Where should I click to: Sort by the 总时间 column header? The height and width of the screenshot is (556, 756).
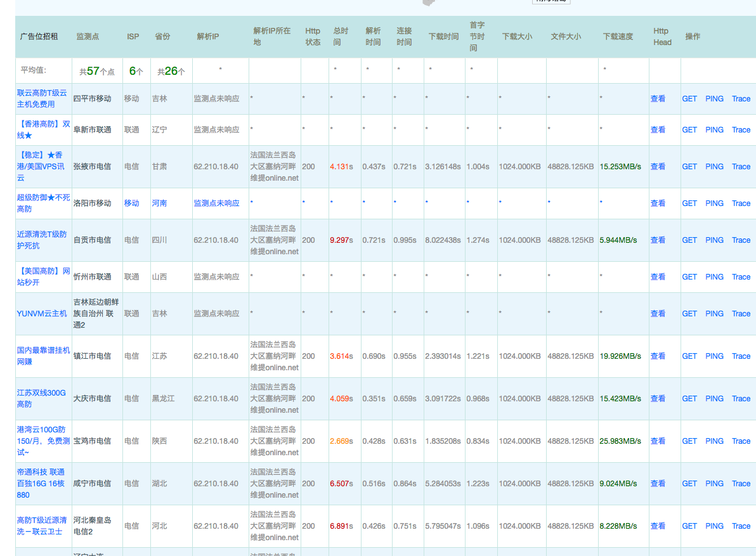coord(341,37)
